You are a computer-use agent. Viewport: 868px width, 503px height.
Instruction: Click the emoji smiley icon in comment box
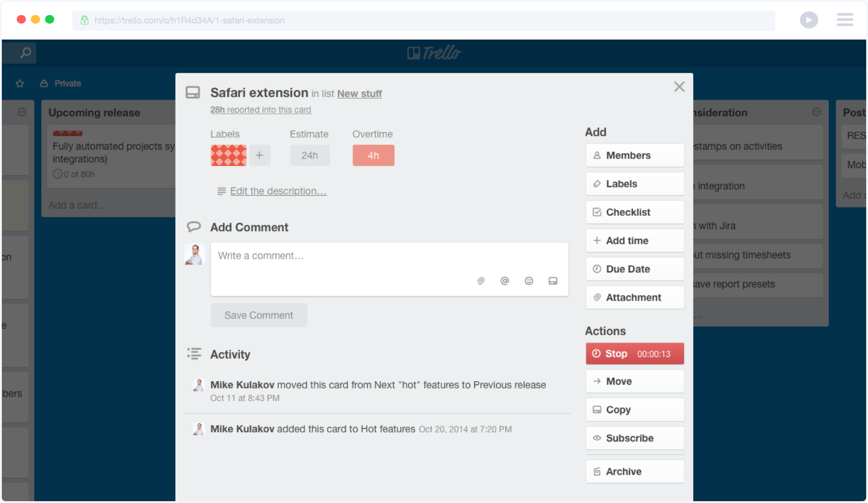click(529, 281)
